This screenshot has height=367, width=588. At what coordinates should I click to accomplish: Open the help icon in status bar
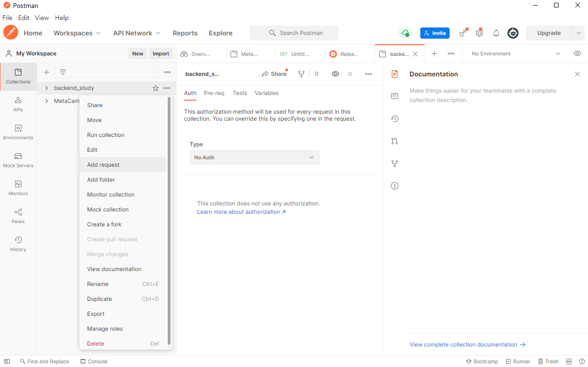coord(582,361)
